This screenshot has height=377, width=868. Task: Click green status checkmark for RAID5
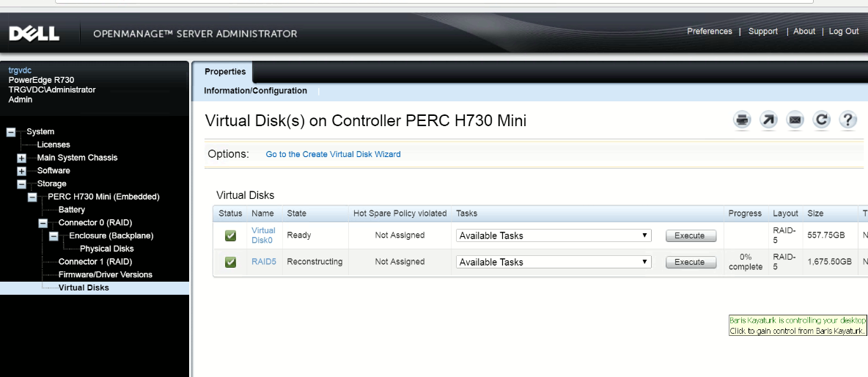click(230, 262)
